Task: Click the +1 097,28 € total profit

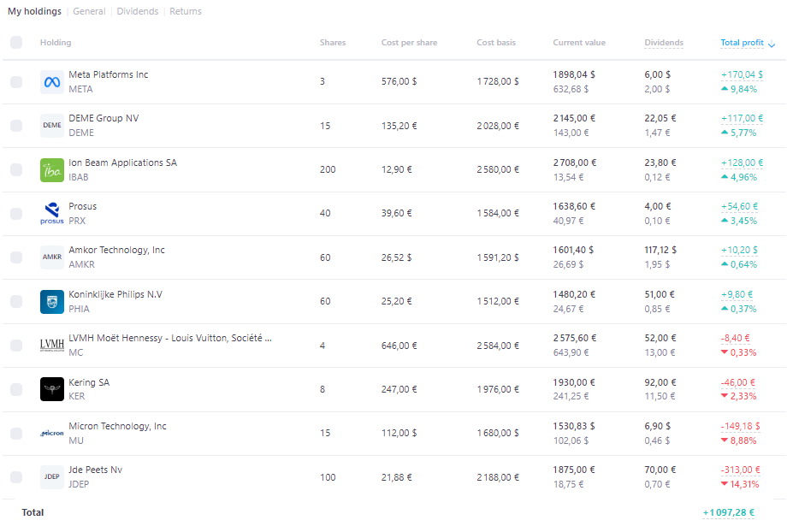Action: point(728,512)
